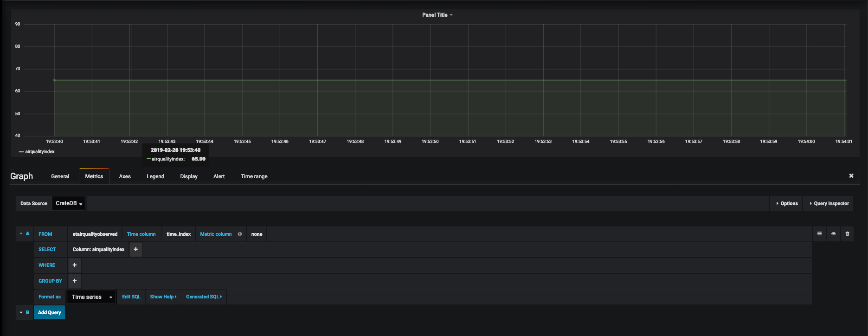Screen dimensions: 868x336
Task: Delete query A with trash icon
Action: click(x=847, y=234)
